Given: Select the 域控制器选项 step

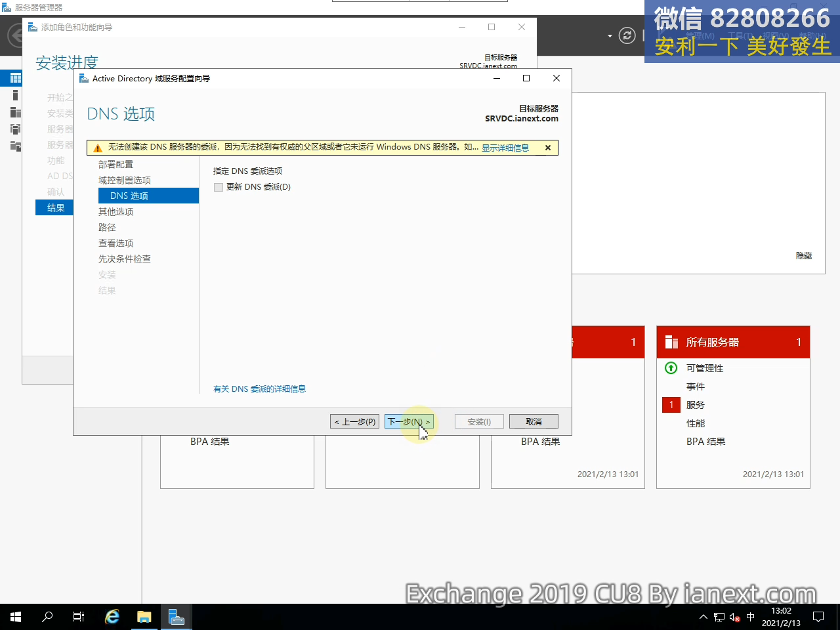Looking at the screenshot, I should point(125,180).
